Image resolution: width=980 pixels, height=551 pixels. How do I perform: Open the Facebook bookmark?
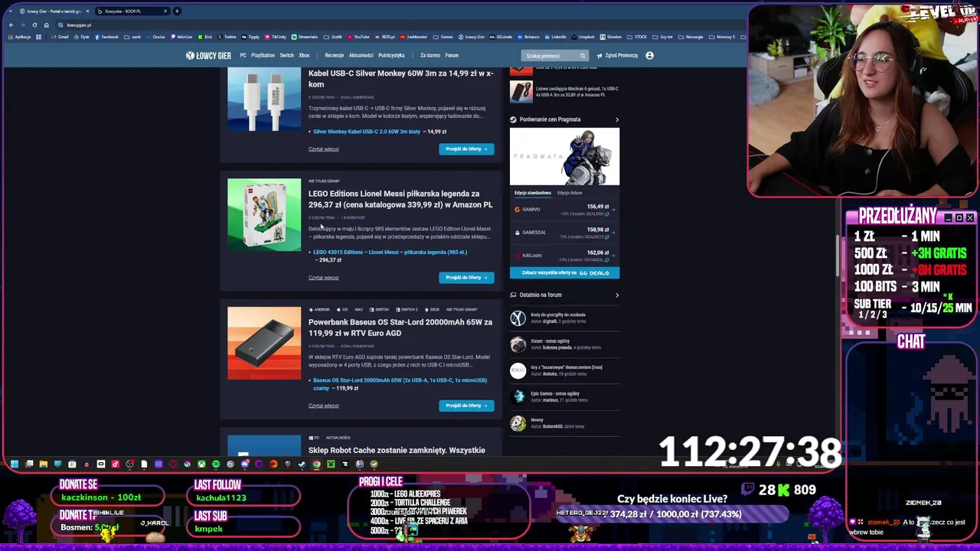tap(107, 37)
